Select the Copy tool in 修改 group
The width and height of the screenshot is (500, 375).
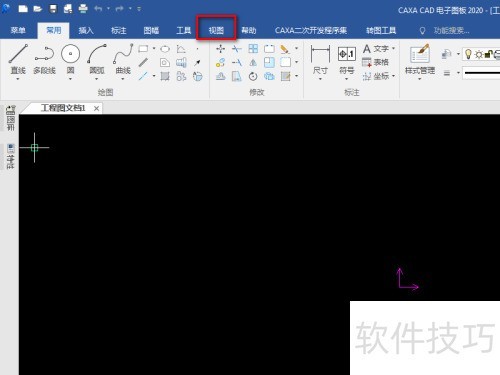220,62
